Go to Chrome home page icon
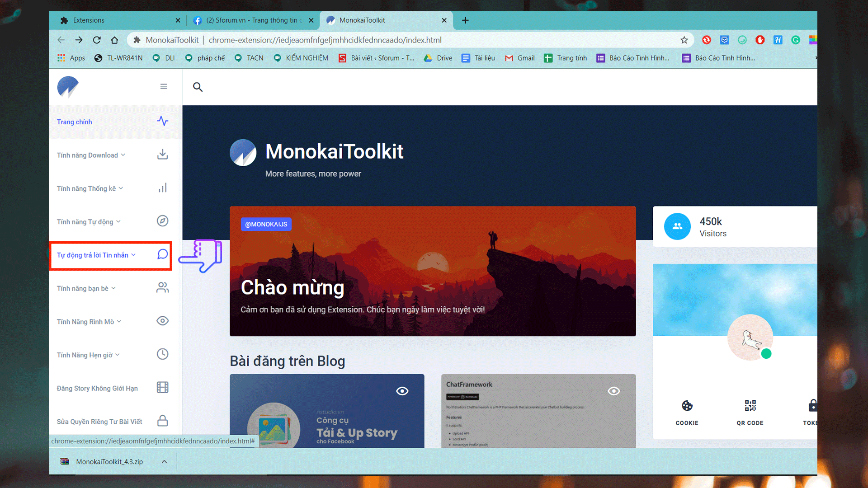This screenshot has width=868, height=488. [x=114, y=40]
